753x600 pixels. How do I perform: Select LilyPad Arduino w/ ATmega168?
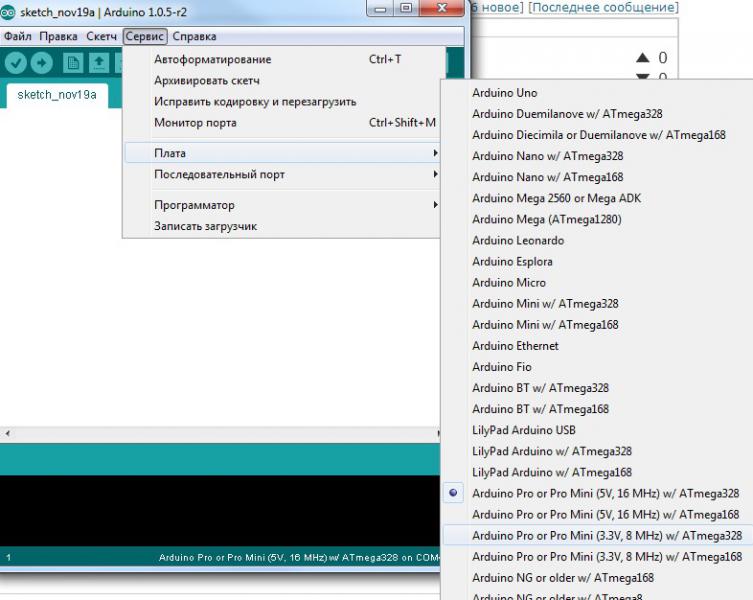click(x=597, y=473)
